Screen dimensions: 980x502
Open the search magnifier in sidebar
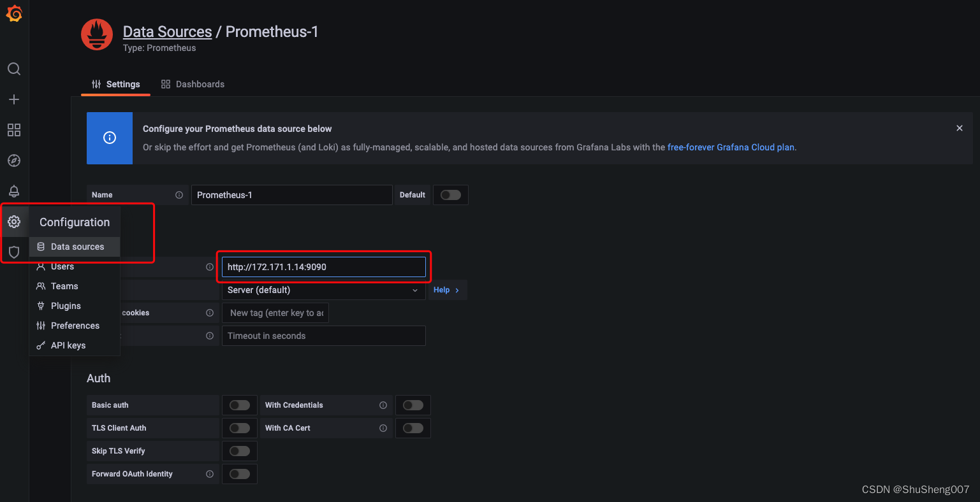[x=14, y=69]
